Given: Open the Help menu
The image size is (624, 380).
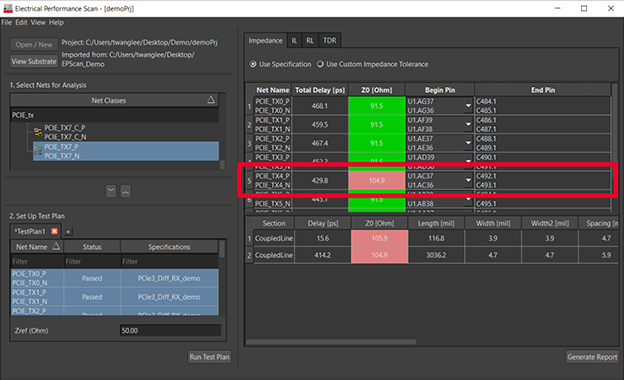Looking at the screenshot, I should pos(57,22).
